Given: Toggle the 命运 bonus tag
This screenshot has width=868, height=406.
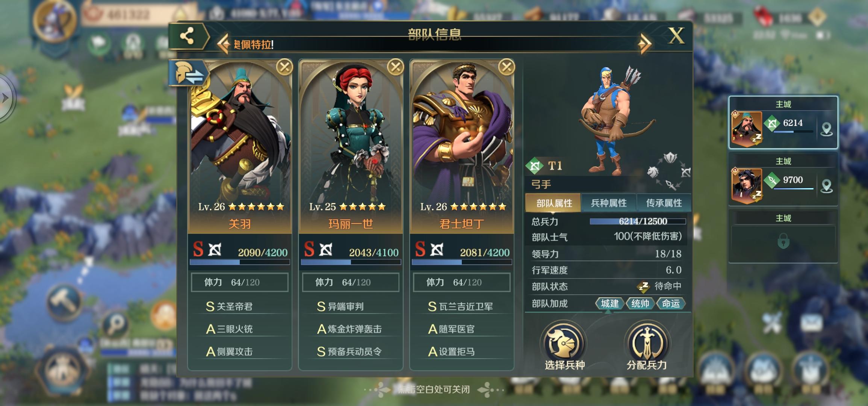Looking at the screenshot, I should point(670,303).
